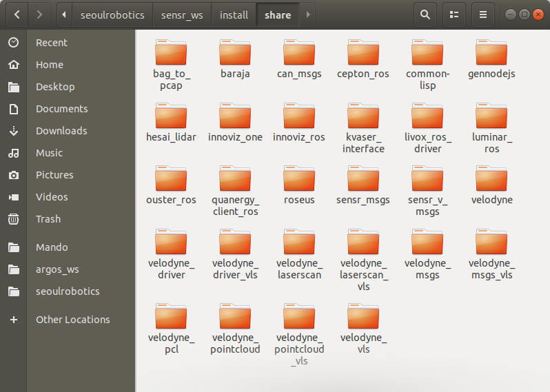Open Pictures in the sidebar

[x=68, y=175]
